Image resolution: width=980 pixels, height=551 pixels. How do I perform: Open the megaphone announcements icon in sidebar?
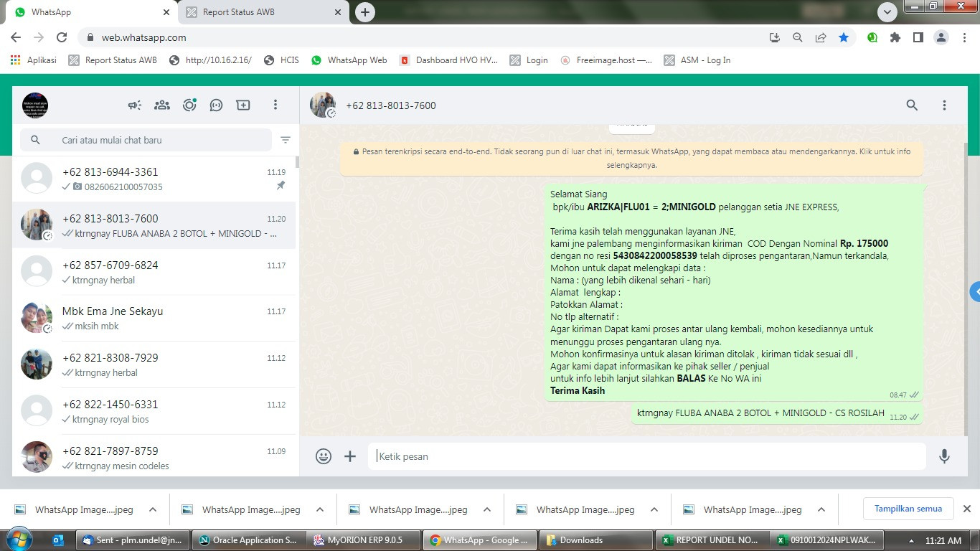pos(135,105)
